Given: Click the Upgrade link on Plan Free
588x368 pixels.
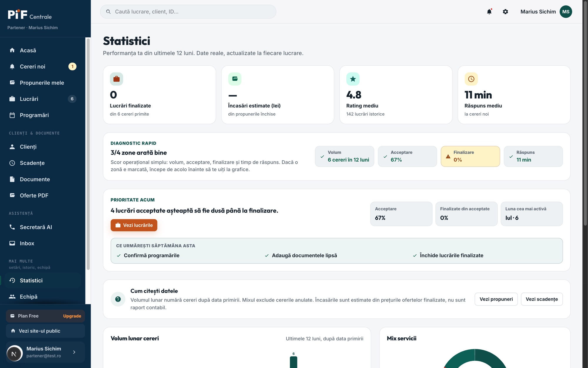Looking at the screenshot, I should coord(72,316).
